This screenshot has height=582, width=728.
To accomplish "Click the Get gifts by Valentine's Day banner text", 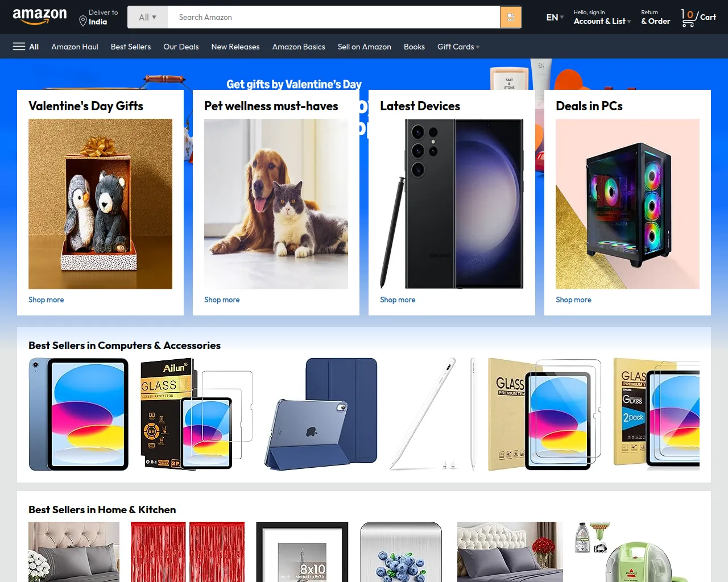I will pyautogui.click(x=294, y=84).
